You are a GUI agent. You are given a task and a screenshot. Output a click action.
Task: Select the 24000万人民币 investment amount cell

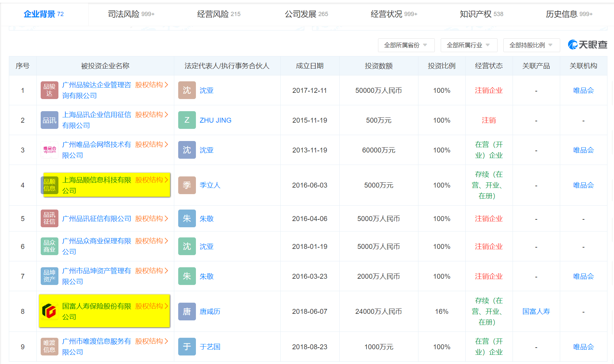(x=379, y=312)
